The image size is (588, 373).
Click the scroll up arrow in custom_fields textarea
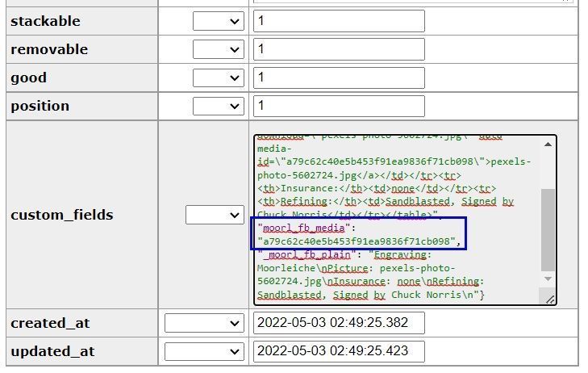point(548,145)
